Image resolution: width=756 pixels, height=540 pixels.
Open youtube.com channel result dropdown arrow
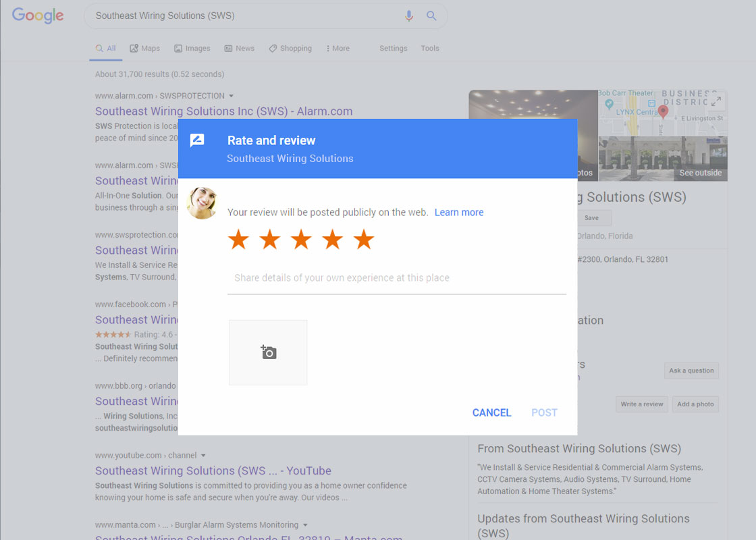click(x=203, y=456)
